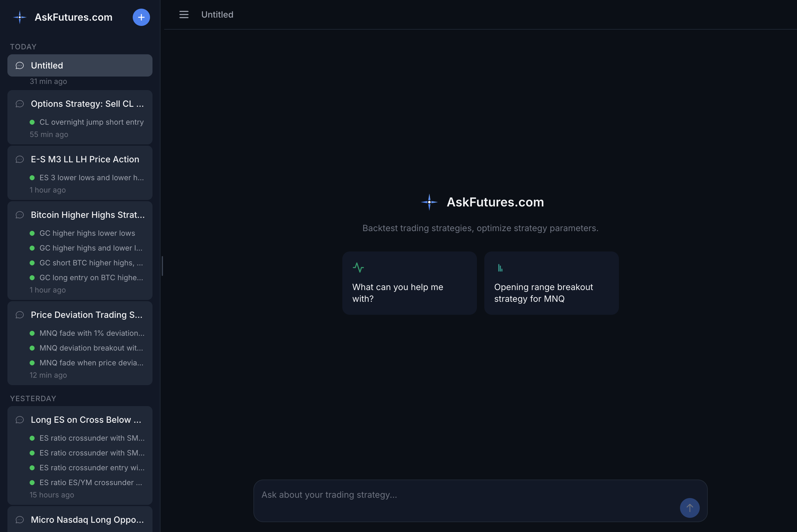Viewport: 797px width, 532px height.
Task: Click the AskFutures star logo in sidebar
Action: (20, 17)
